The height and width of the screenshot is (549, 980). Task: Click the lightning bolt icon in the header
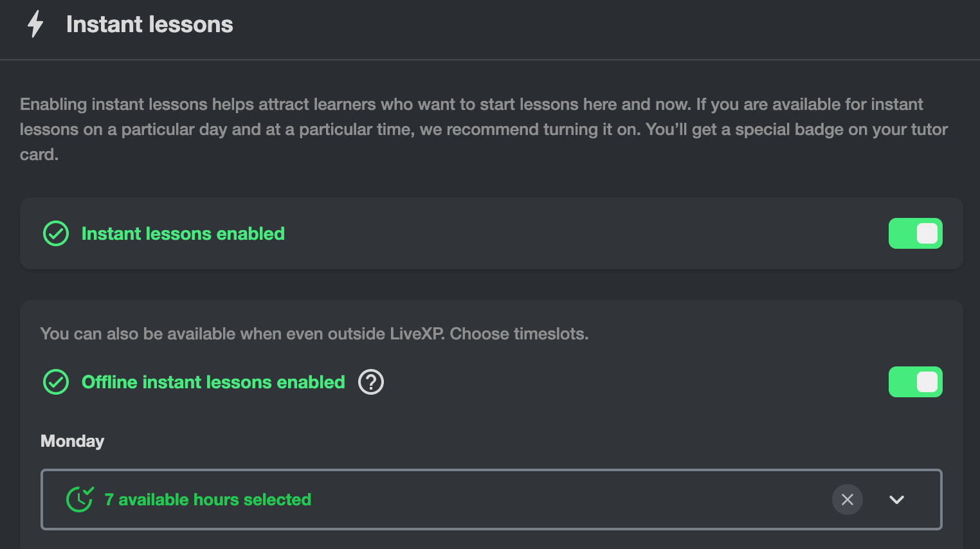pos(35,24)
